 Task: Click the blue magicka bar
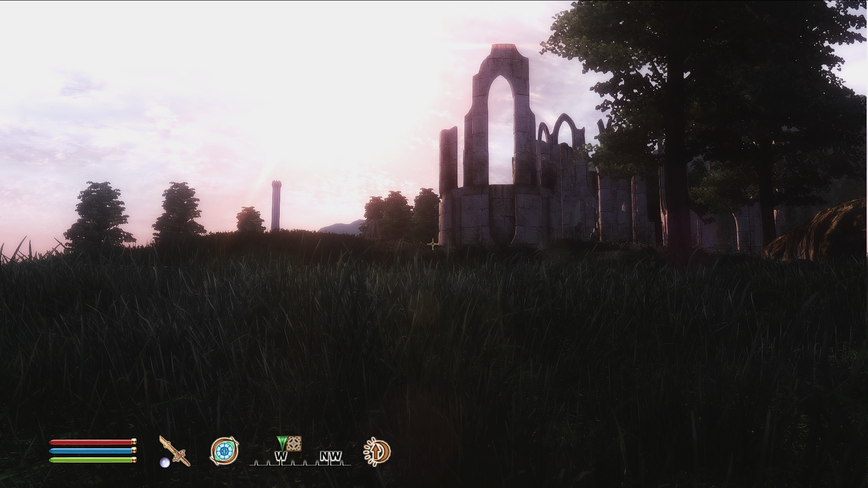(90, 451)
